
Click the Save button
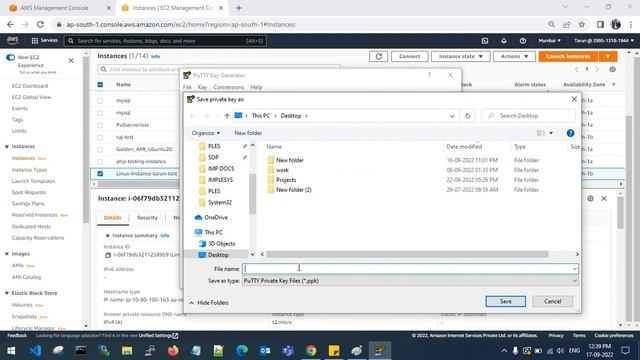pos(505,301)
